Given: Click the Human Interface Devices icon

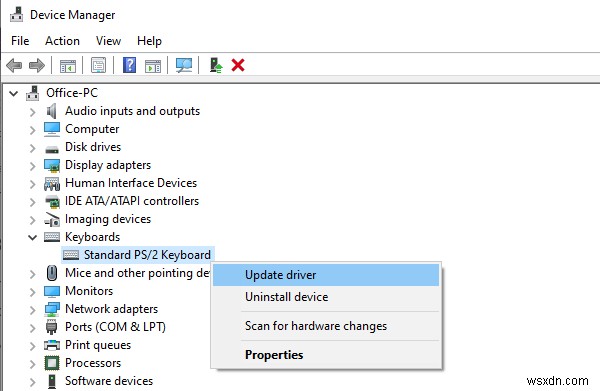Looking at the screenshot, I should (x=52, y=184).
